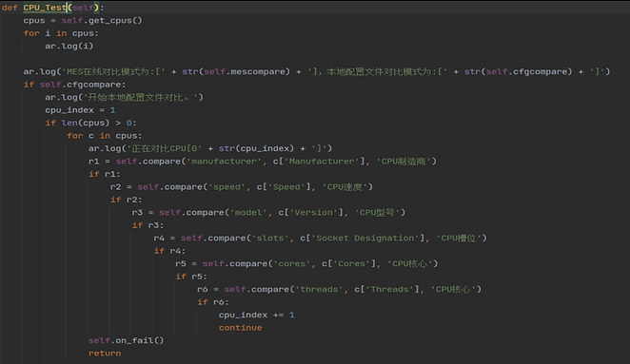Click the 'if len(cpus) > 0:' line
The image size is (630, 364).
tap(90, 123)
